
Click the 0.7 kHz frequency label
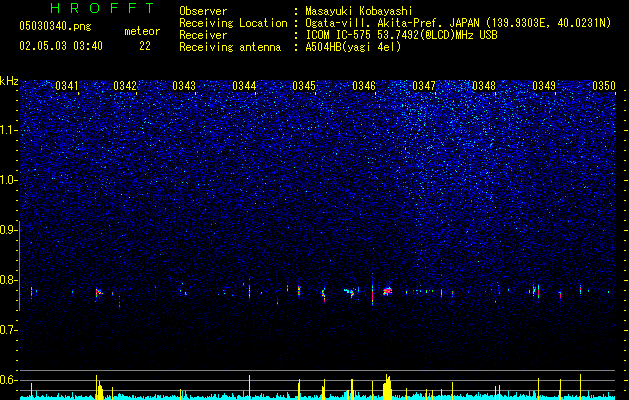point(8,330)
